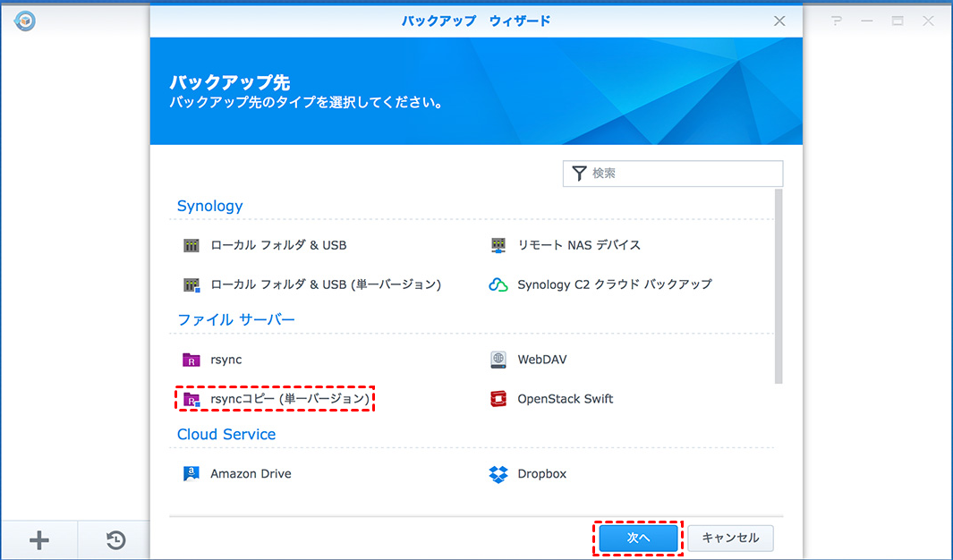Select the Amazon Drive label

[x=251, y=474]
